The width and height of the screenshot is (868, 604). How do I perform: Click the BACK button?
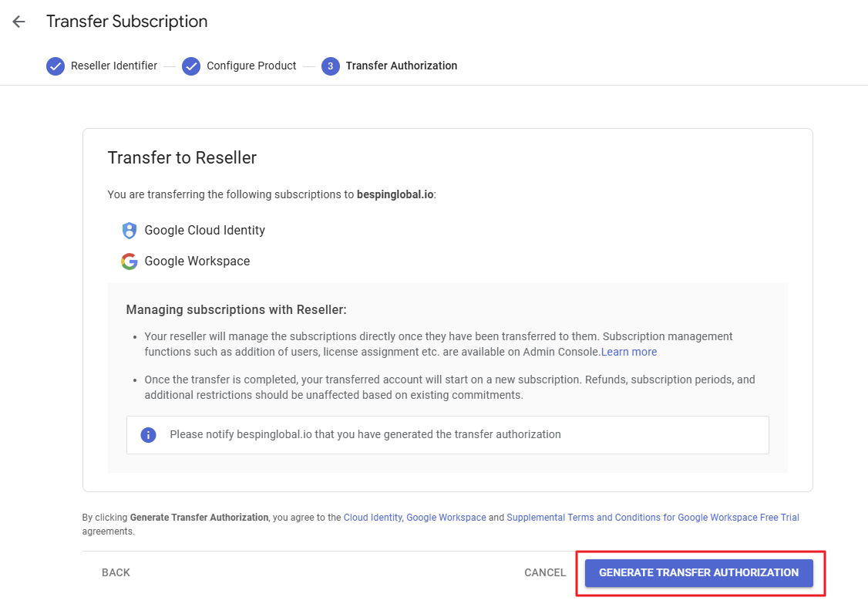coord(116,573)
